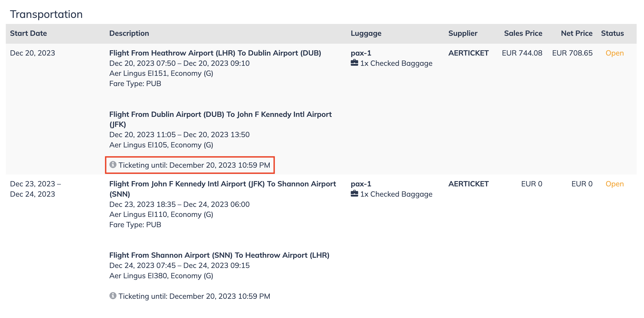The image size is (644, 318).
Task: Click luggage icon in second Checked Baggage row
Action: [354, 193]
